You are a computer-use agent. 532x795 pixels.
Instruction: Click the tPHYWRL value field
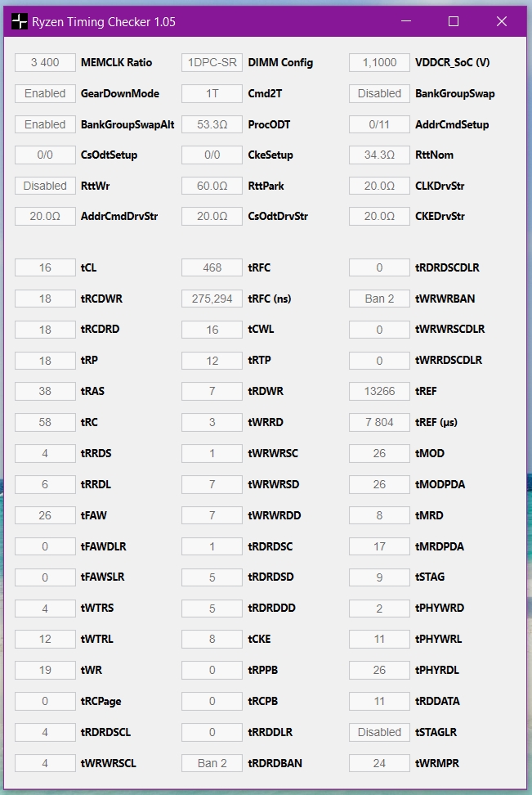379,639
